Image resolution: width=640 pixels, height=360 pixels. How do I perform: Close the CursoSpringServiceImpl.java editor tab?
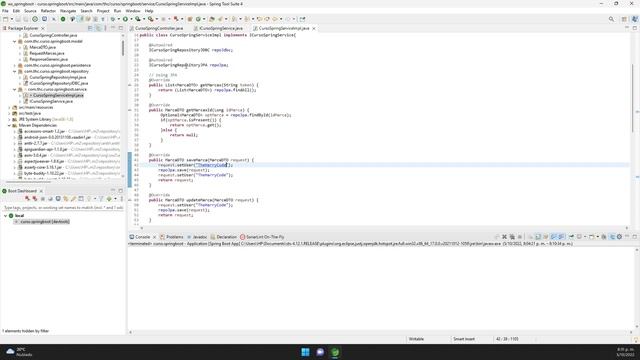[314, 29]
